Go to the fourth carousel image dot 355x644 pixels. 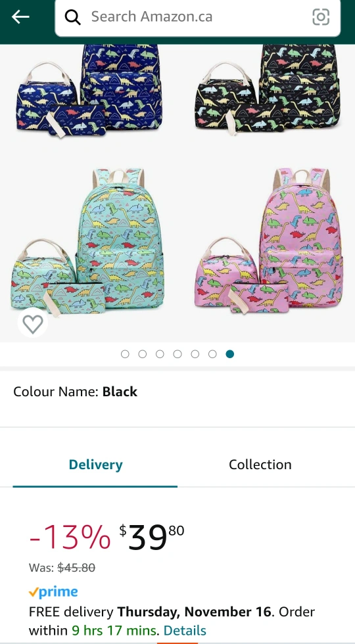point(177,354)
